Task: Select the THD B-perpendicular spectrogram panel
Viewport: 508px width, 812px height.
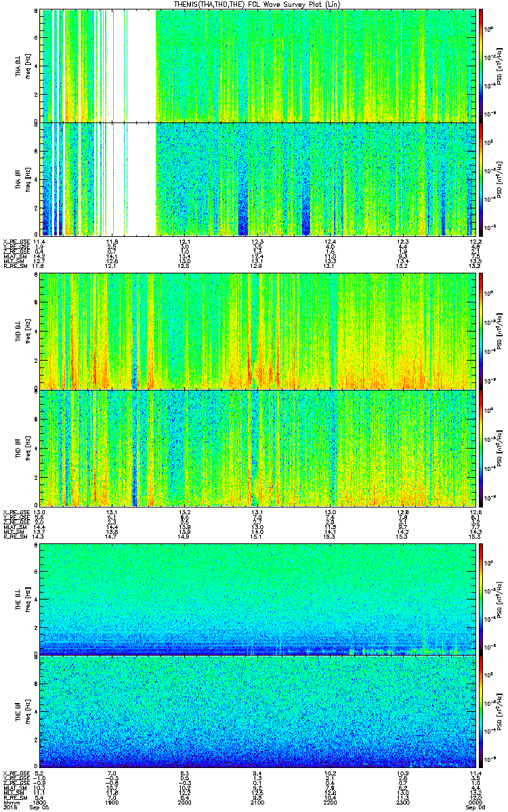Action: coord(261,332)
